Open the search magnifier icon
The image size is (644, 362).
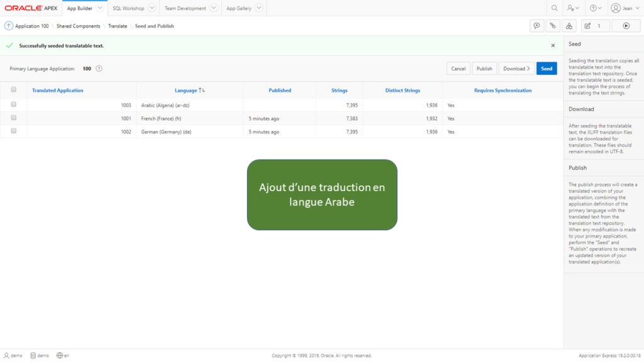[555, 8]
